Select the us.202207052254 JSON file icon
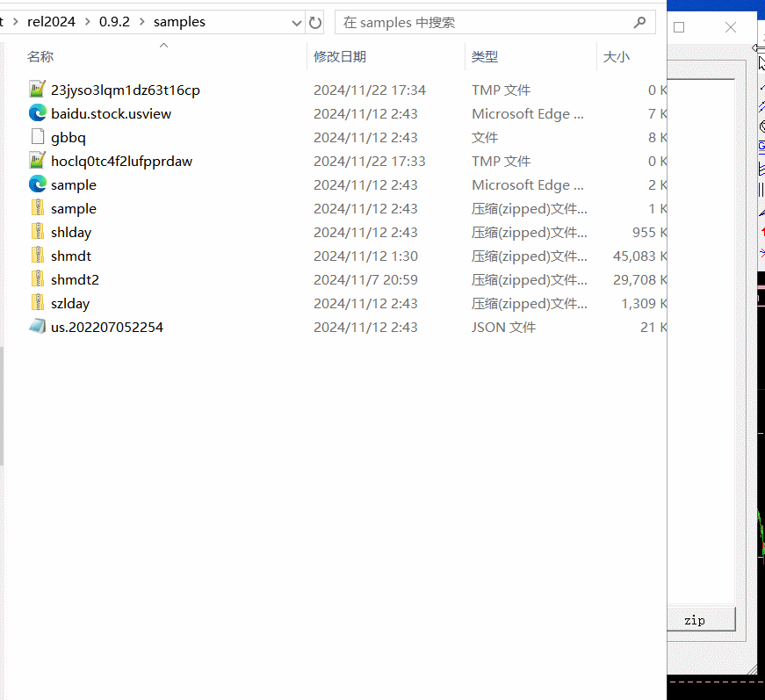The width and height of the screenshot is (765, 700). [x=37, y=327]
